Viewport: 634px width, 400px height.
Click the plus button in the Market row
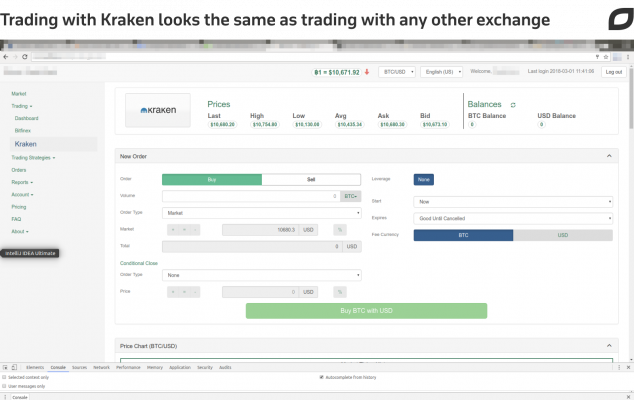pyautogui.click(x=173, y=230)
